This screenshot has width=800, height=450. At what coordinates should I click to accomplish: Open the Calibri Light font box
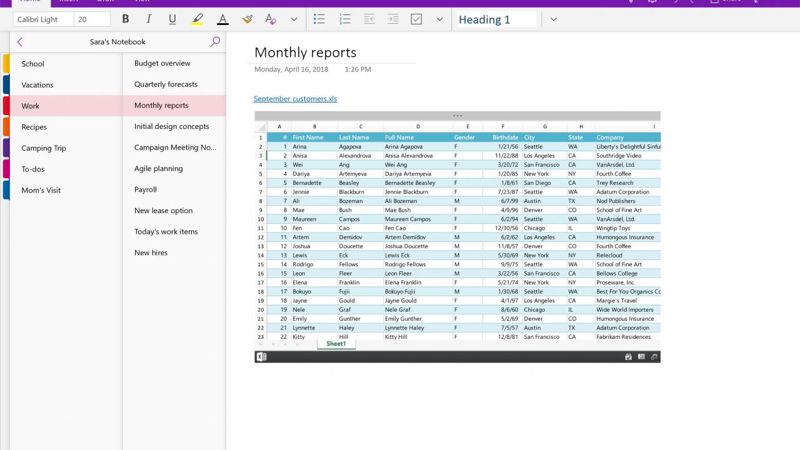point(43,19)
